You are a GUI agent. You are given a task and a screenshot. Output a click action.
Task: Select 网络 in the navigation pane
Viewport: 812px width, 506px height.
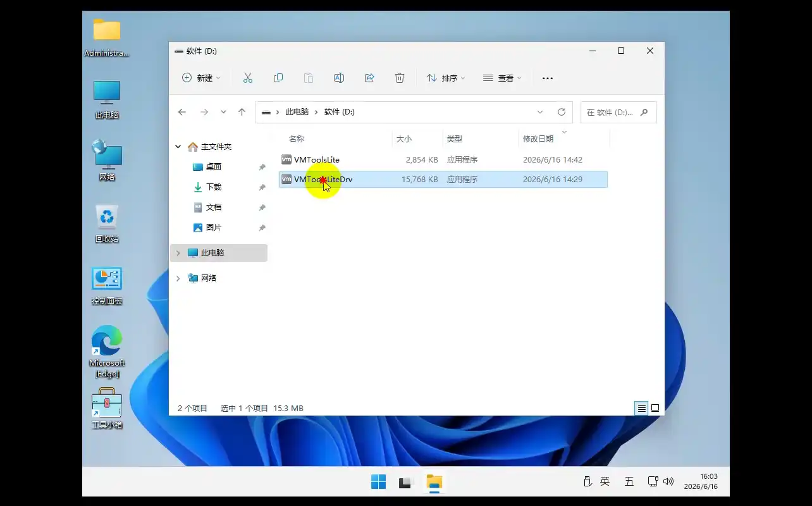(x=209, y=278)
